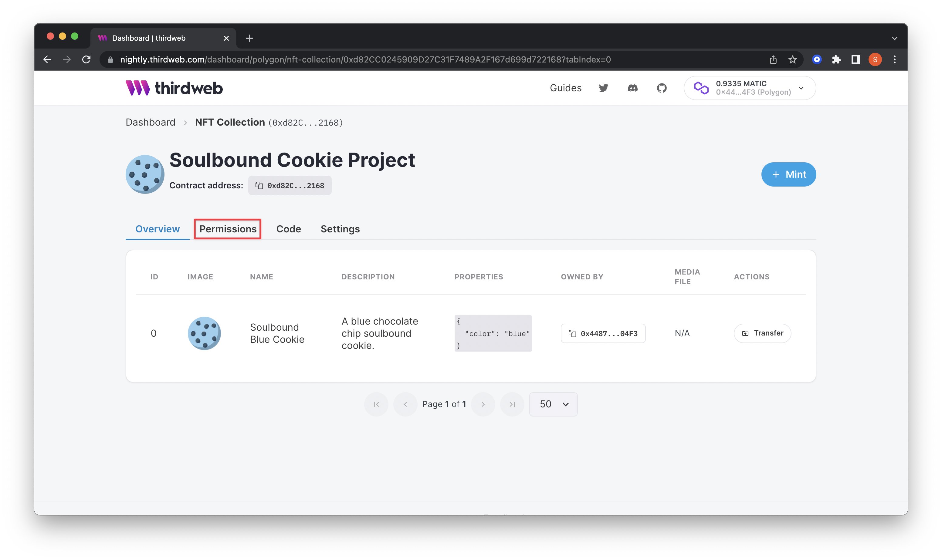Copy contract address 0xd82C...2168
The image size is (942, 560).
(x=290, y=185)
